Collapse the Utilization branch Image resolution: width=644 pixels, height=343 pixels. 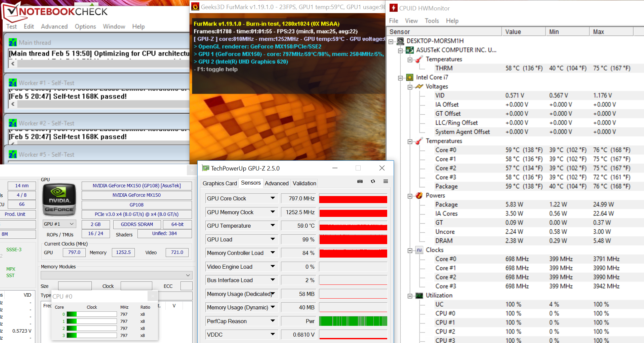point(410,296)
